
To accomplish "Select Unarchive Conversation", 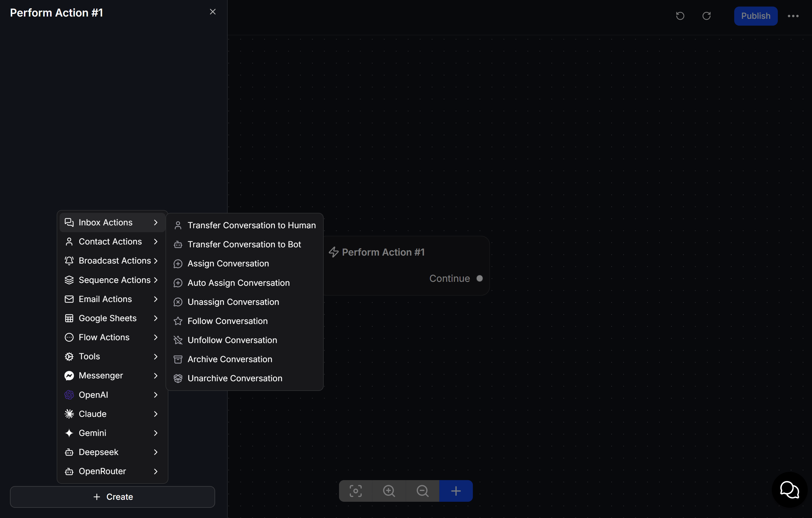I will [244, 378].
